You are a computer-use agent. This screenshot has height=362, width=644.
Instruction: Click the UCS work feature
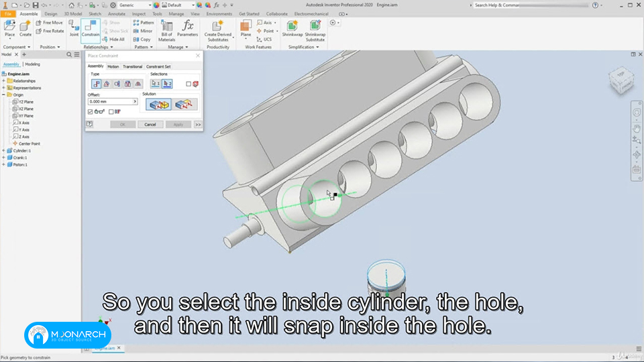click(x=264, y=40)
